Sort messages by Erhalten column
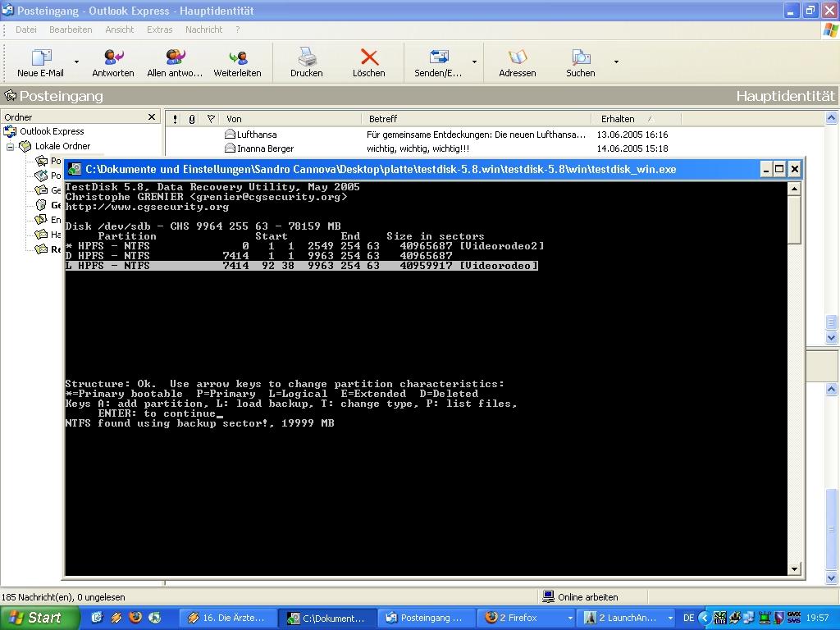 pyautogui.click(x=637, y=119)
